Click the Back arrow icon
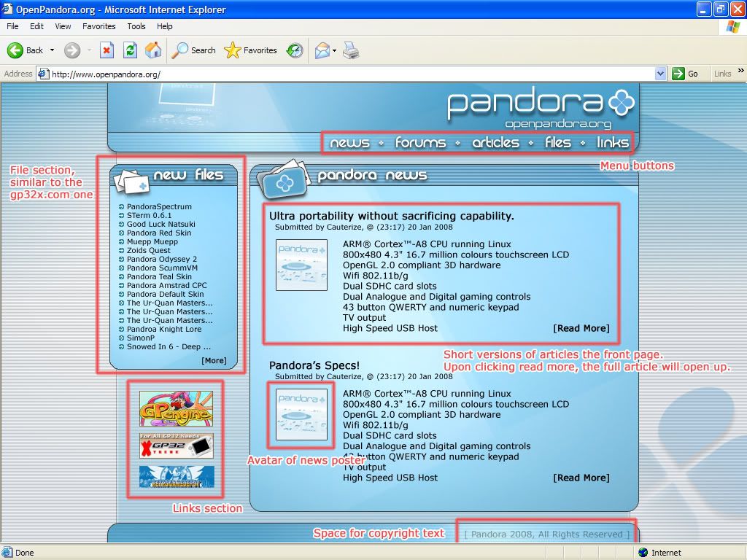Image resolution: width=747 pixels, height=560 pixels. point(15,50)
